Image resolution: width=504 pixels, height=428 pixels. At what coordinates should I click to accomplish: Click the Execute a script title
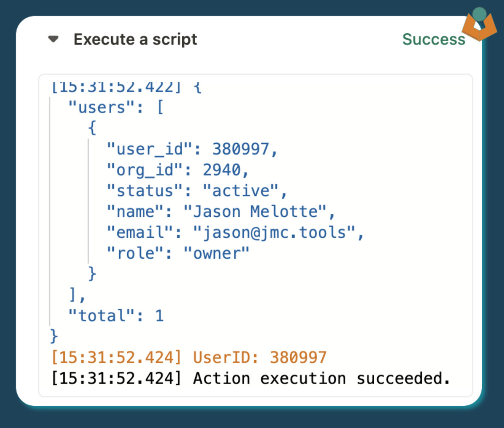coord(135,39)
